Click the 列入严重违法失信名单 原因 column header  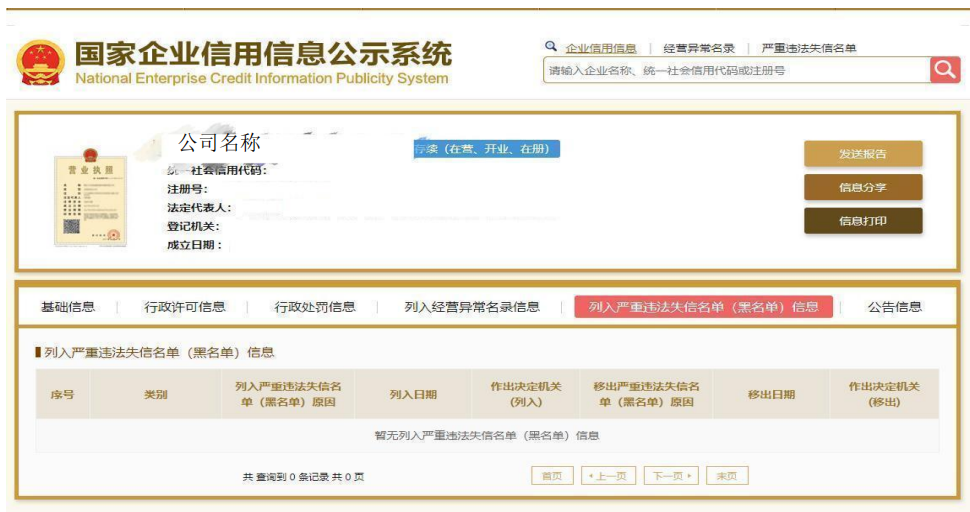tap(288, 395)
